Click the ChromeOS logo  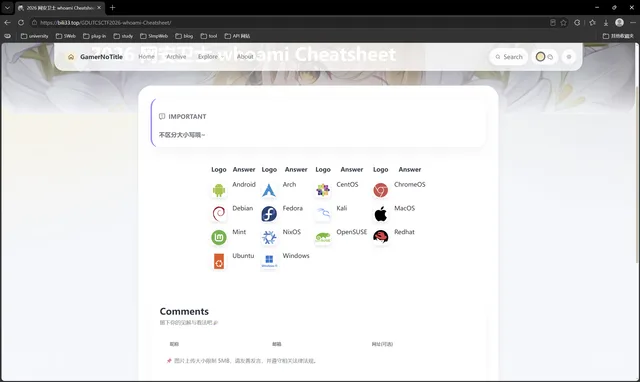tap(380, 190)
